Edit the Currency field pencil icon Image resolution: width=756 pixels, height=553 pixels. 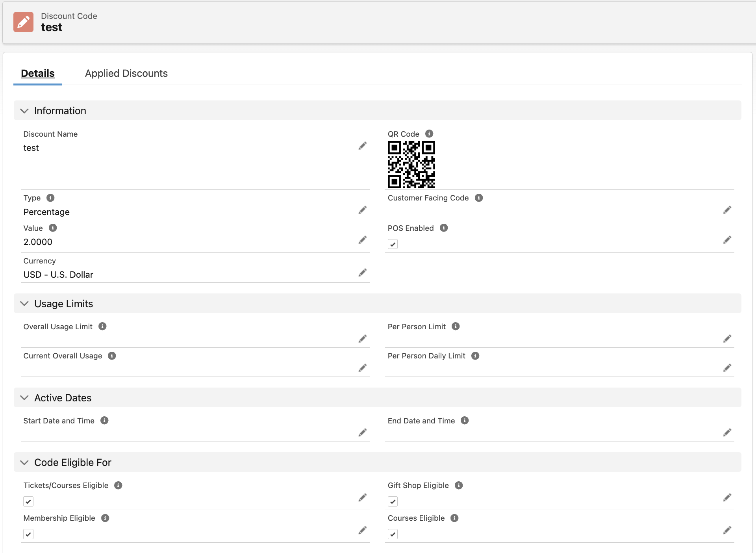pos(362,273)
